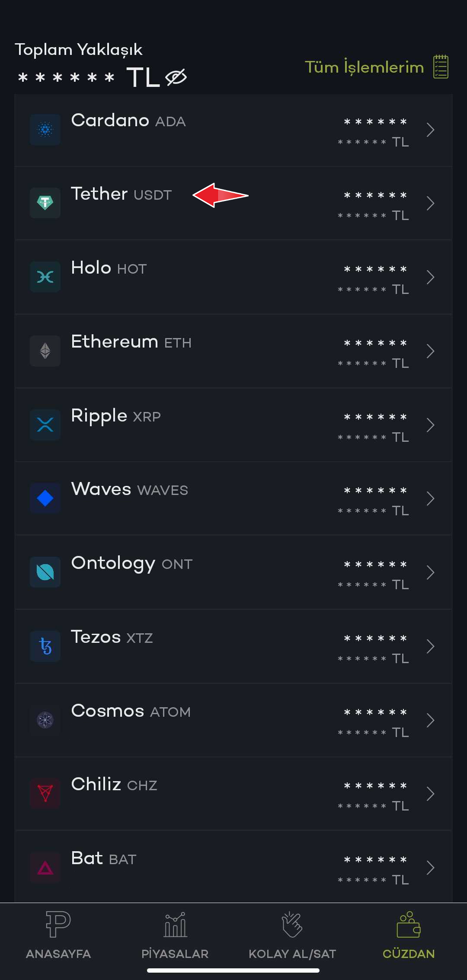Toggle balance visibility eye icon

176,77
